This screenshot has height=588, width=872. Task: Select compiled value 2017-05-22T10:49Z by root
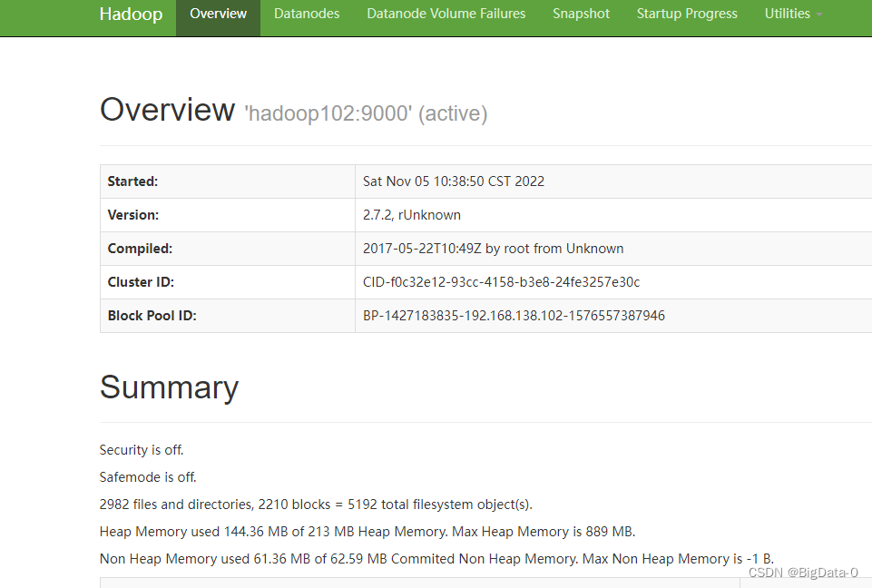494,249
